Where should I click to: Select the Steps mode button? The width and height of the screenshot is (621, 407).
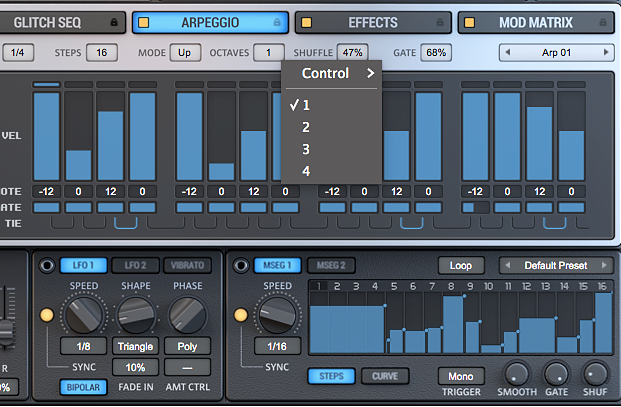[x=331, y=376]
